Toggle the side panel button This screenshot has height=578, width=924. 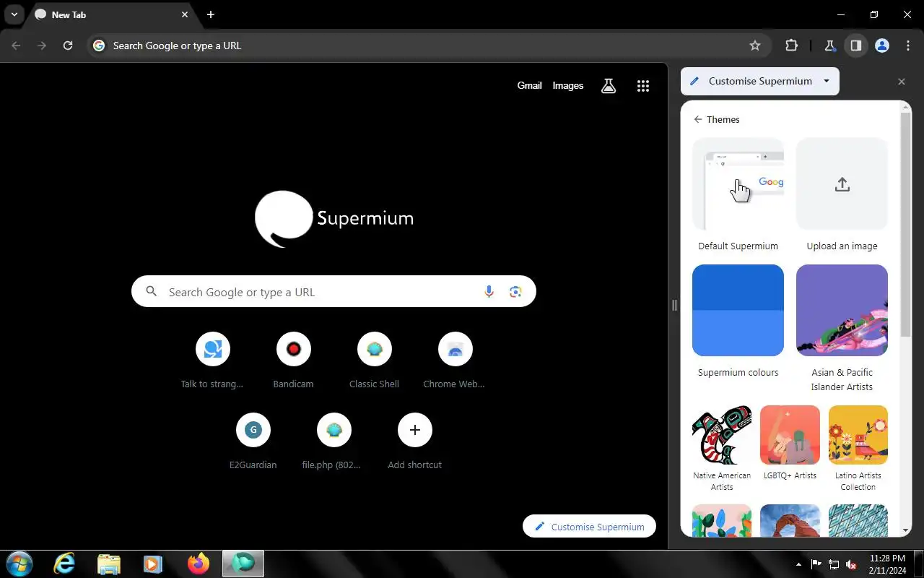(855, 46)
